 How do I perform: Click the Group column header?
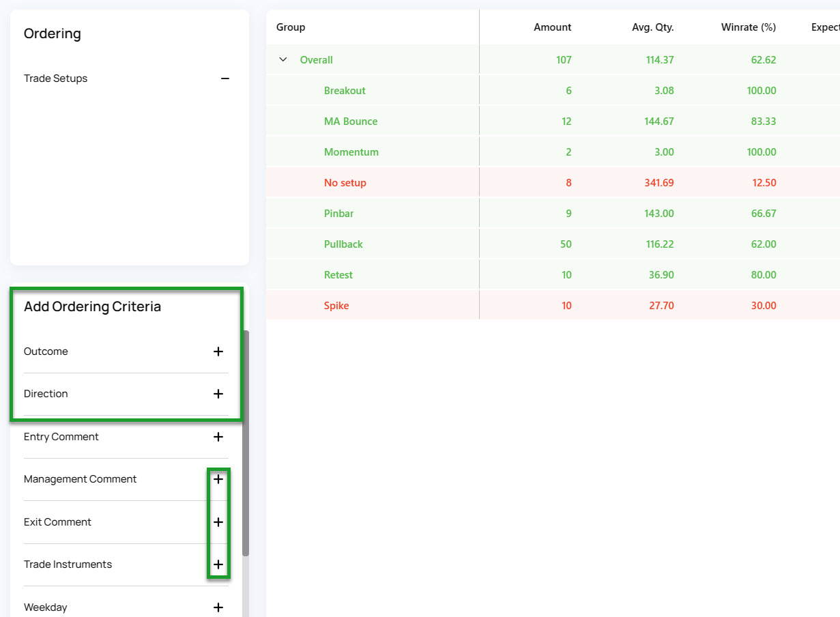click(291, 27)
